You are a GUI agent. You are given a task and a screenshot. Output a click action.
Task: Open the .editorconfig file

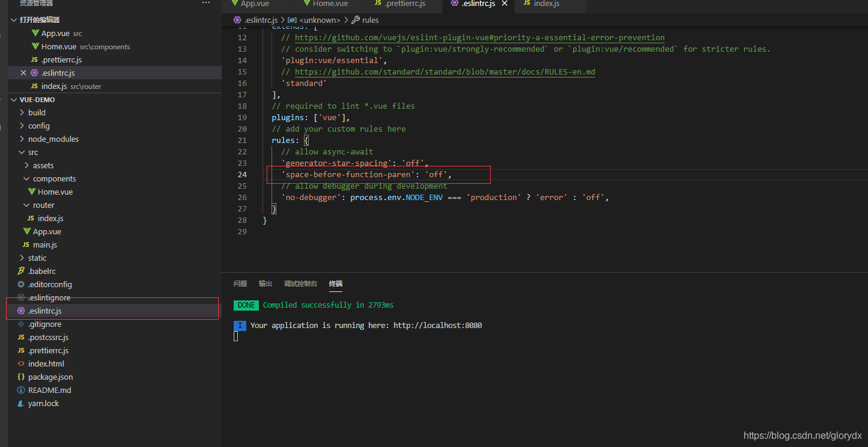[50, 284]
